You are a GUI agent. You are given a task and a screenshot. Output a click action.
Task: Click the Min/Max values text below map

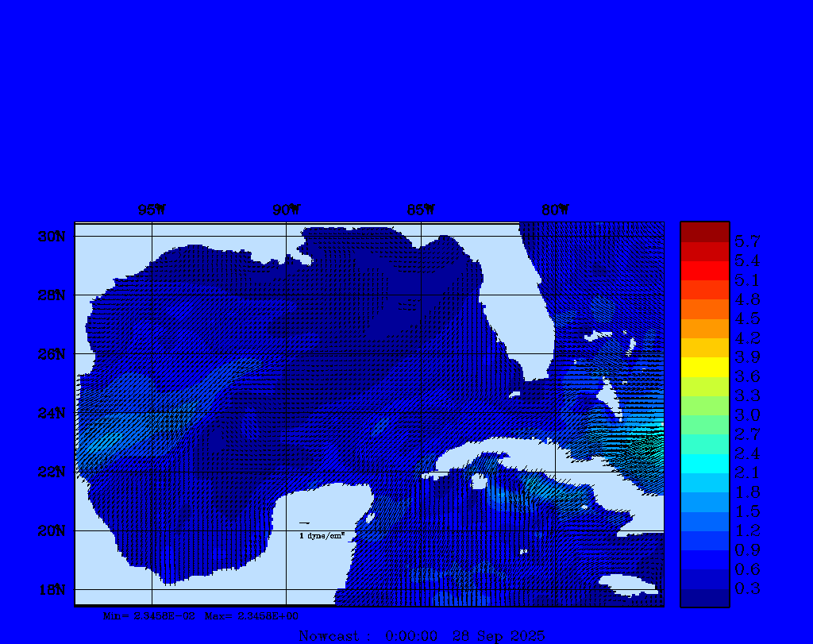(x=201, y=615)
